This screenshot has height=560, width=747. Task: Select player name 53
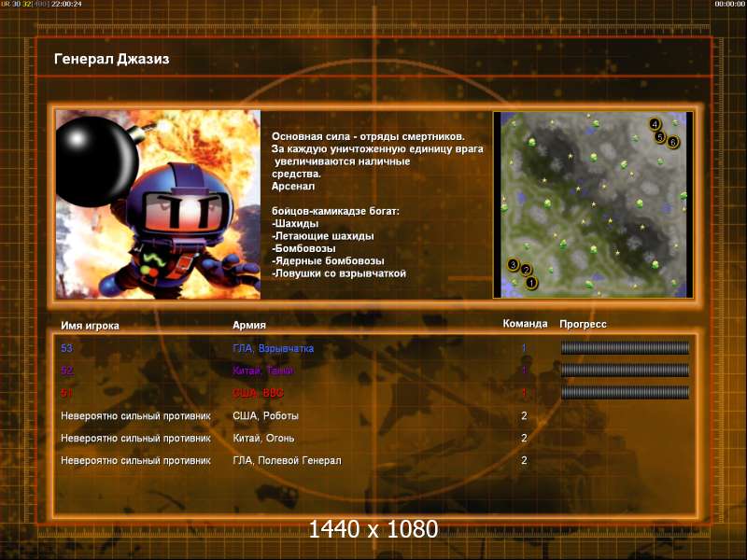coord(66,348)
